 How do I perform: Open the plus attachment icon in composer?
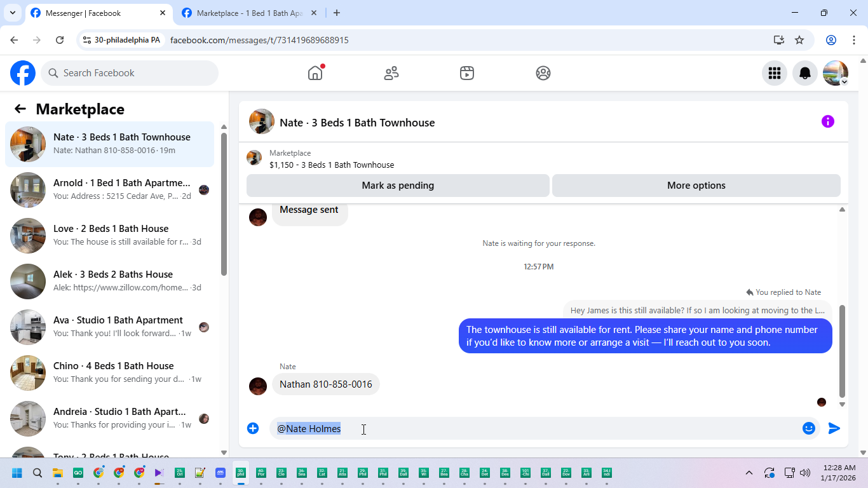coord(253,428)
